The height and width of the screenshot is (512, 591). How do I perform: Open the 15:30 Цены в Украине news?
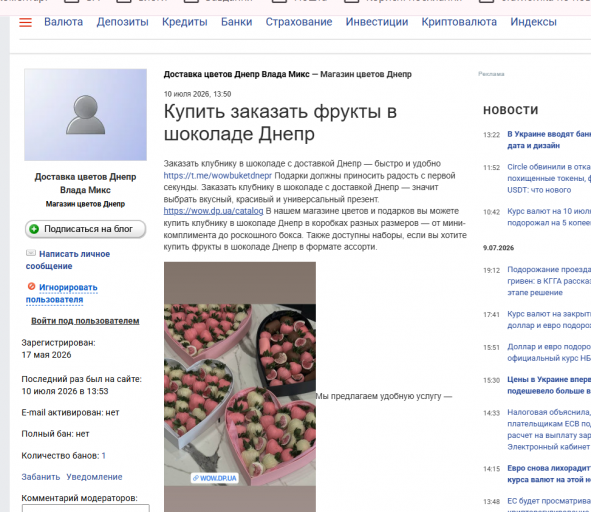(549, 385)
